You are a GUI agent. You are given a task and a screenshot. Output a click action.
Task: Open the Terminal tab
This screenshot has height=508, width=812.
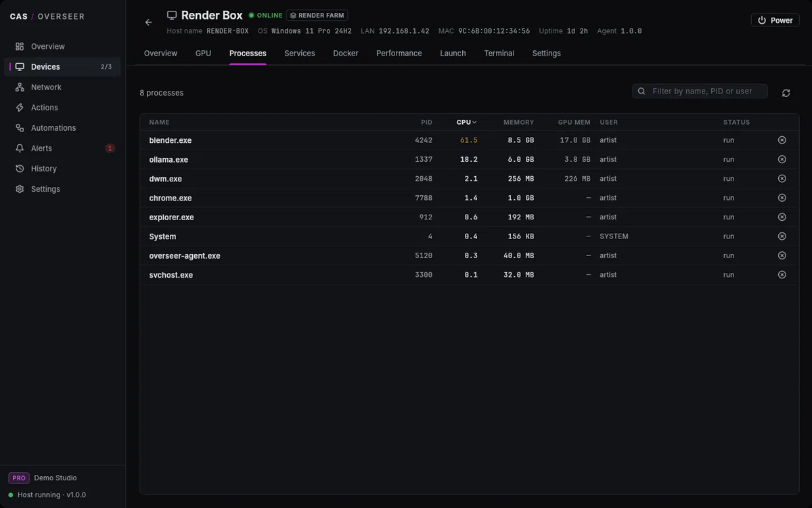(499, 54)
